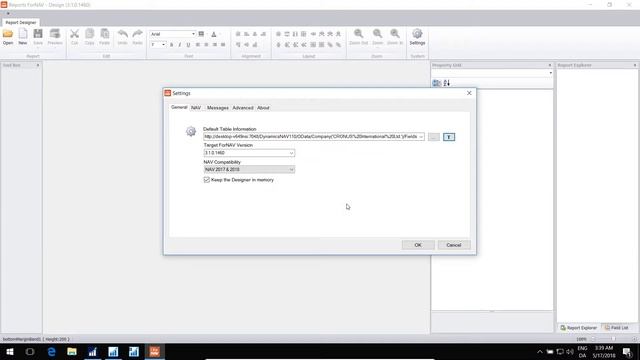The height and width of the screenshot is (360, 640).
Task: Switch to the General tab in Settings
Action: 179,107
